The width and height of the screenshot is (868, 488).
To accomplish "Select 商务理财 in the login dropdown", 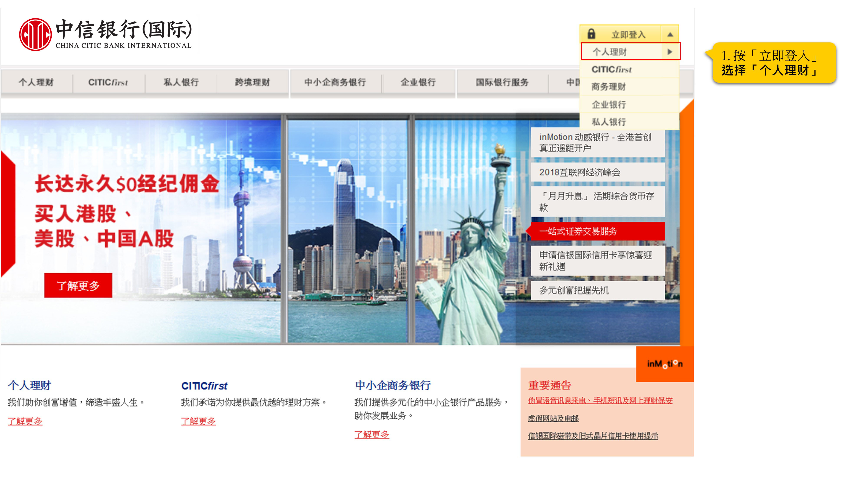I will coord(629,87).
